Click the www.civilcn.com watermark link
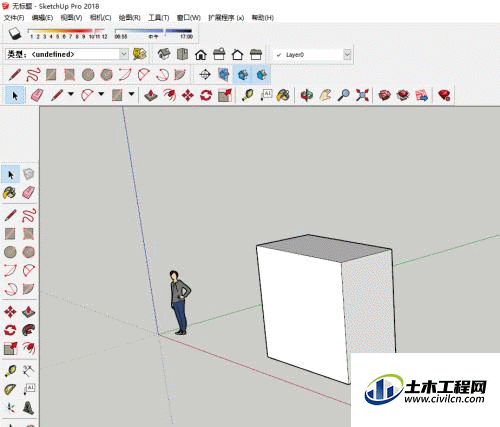The width and height of the screenshot is (500, 427). point(444,399)
